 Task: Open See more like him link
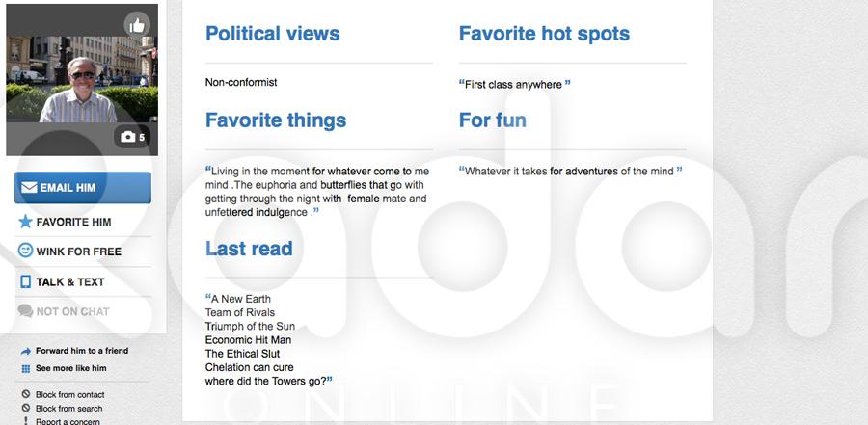(x=71, y=368)
